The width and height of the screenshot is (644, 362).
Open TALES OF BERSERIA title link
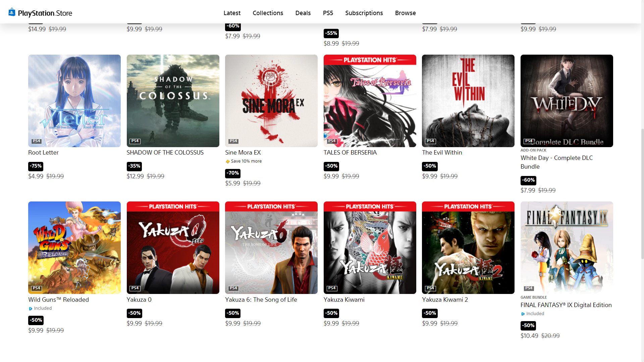(x=350, y=153)
